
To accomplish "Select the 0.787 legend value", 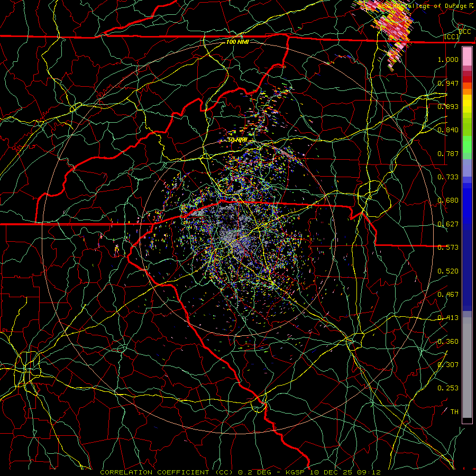I will 448,153.
